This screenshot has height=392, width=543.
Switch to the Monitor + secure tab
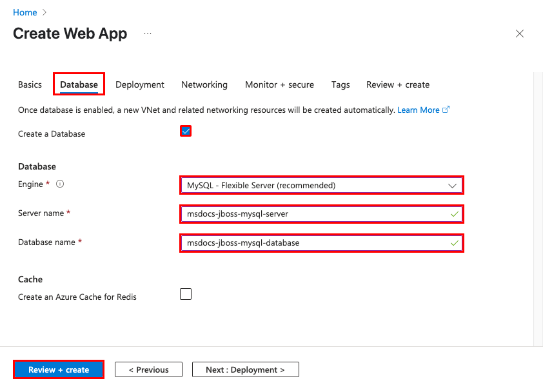click(x=279, y=84)
